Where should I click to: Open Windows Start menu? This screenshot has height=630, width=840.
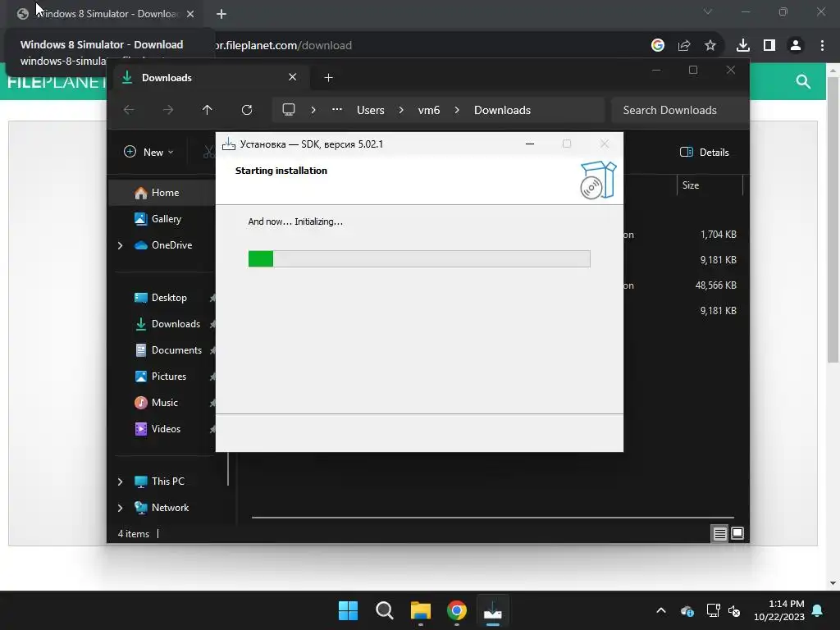(x=348, y=610)
